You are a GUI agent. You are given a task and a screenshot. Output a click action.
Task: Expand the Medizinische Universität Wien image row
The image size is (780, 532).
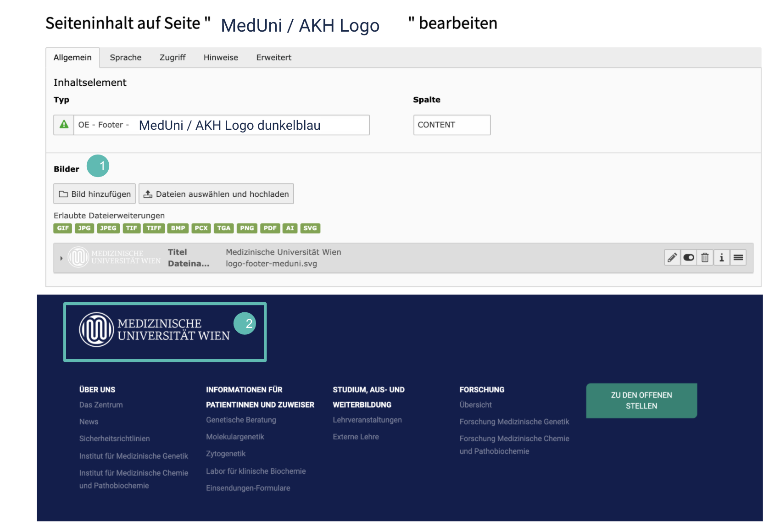[61, 258]
